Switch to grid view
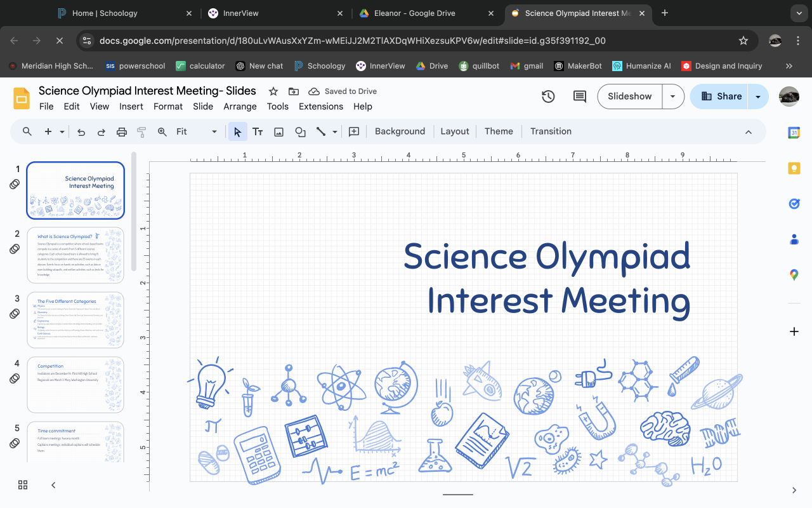Viewport: 812px width, 508px height. tap(23, 485)
